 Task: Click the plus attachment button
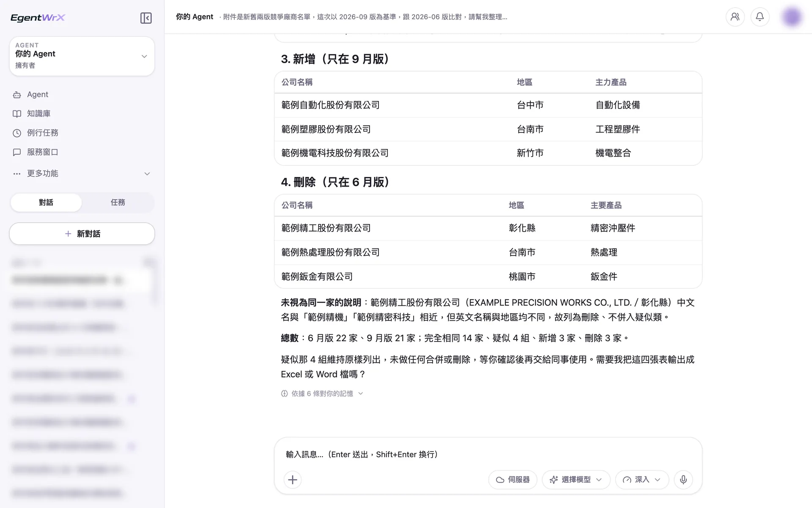293,480
